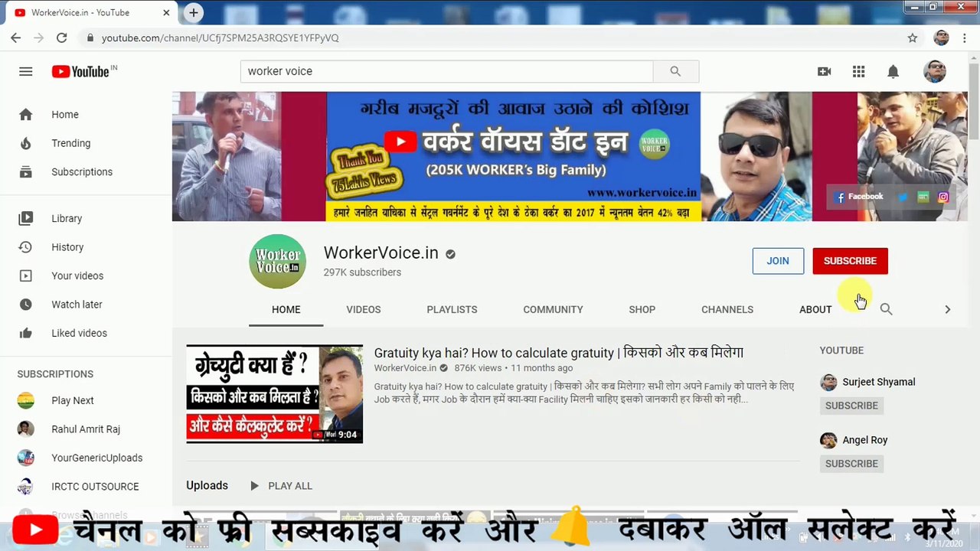Play the Gratuity featured video thumbnail
The height and width of the screenshot is (551, 980).
coord(274,394)
